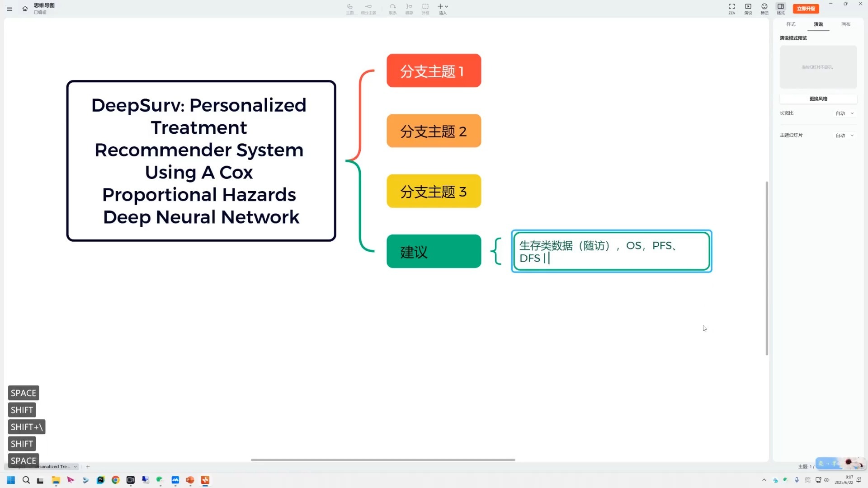Click the add topic (主题) toolbar icon
Screen dimensions: 868x488
coord(350,9)
